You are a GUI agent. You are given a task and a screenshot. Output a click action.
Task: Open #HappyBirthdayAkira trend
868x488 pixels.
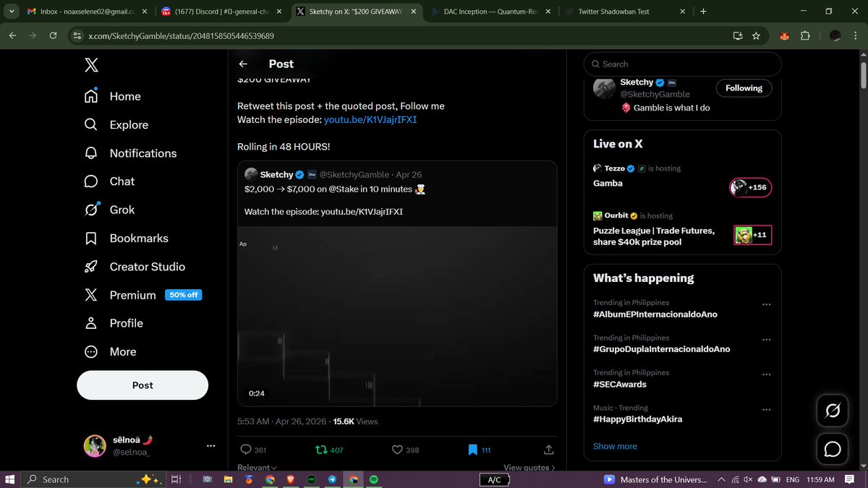[638, 419]
